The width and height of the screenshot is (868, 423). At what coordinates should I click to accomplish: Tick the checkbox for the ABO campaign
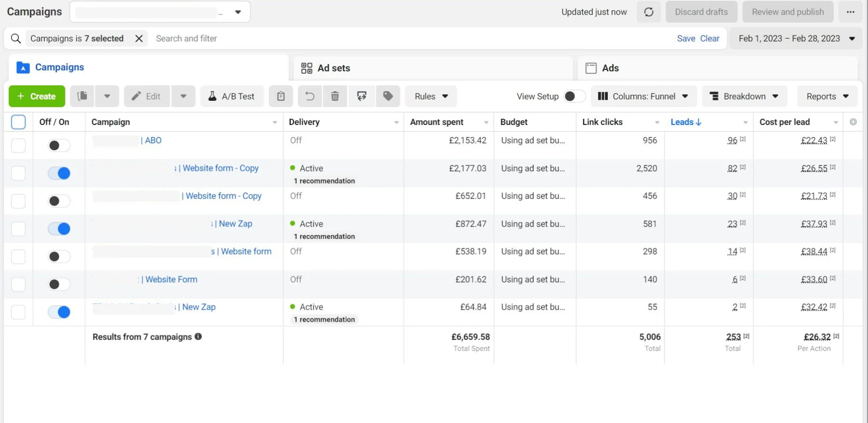tap(18, 146)
